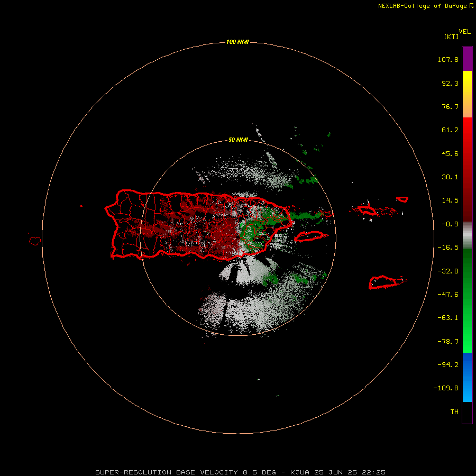Click the -47.6 velocity scale value

pos(448,295)
